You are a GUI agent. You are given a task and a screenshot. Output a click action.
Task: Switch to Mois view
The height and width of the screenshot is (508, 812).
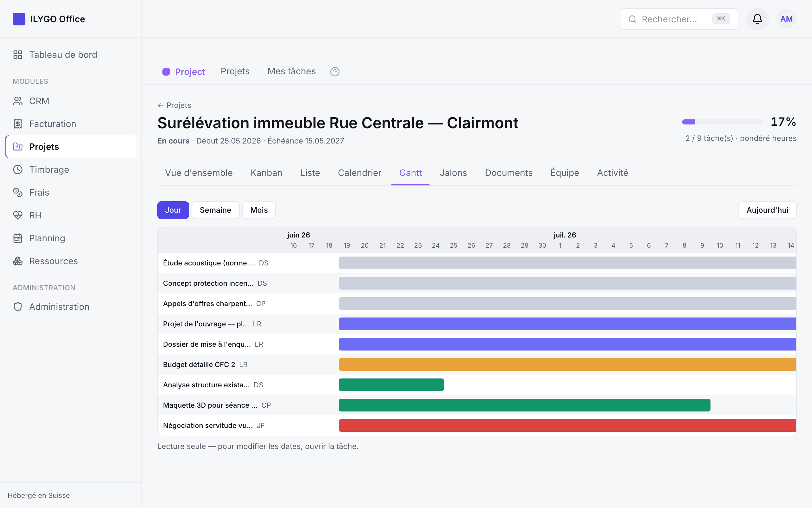[x=259, y=210]
